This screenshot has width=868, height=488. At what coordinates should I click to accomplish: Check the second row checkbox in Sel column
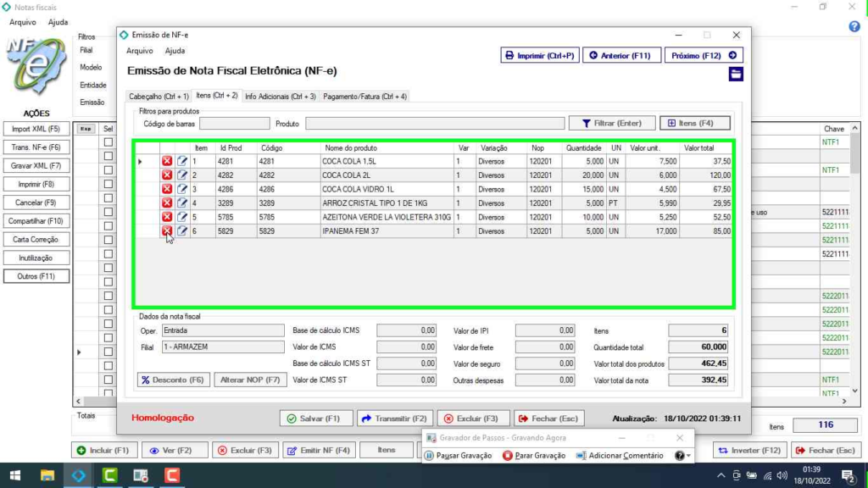click(x=108, y=156)
